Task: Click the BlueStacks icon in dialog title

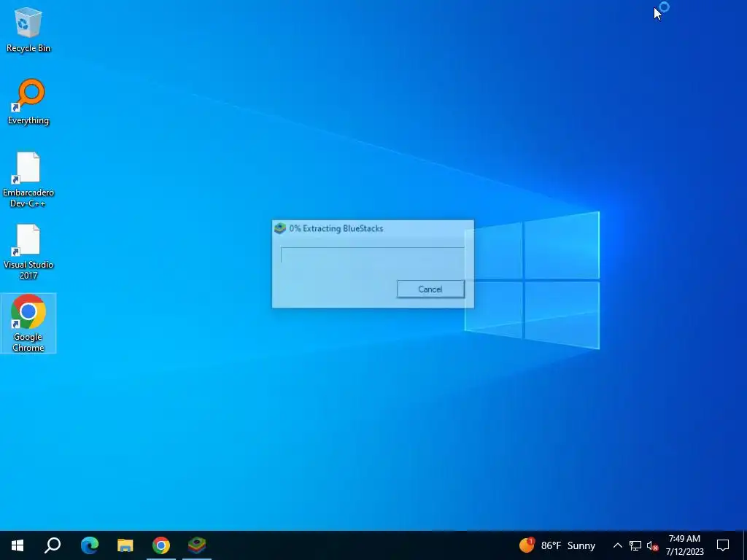Action: [x=280, y=228]
